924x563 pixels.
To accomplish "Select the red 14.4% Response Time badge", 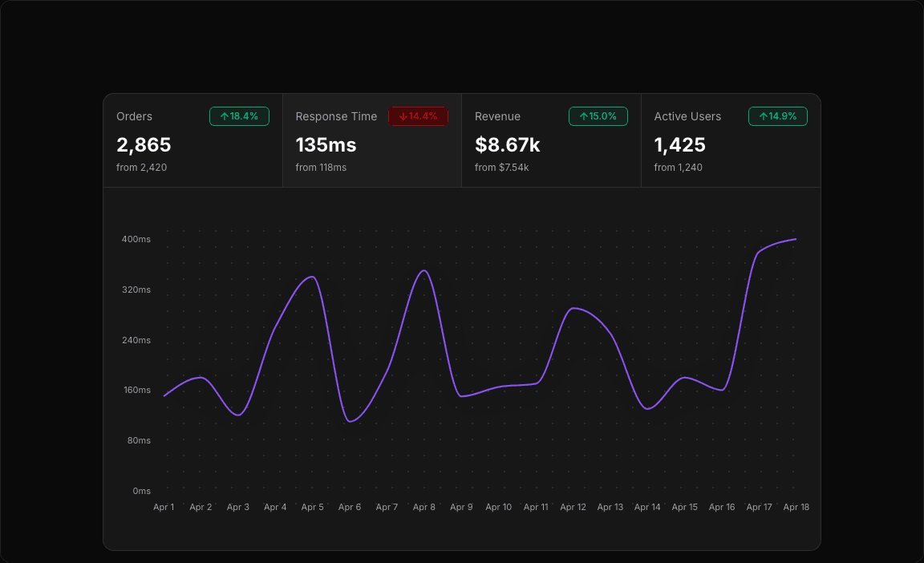I will (x=418, y=116).
